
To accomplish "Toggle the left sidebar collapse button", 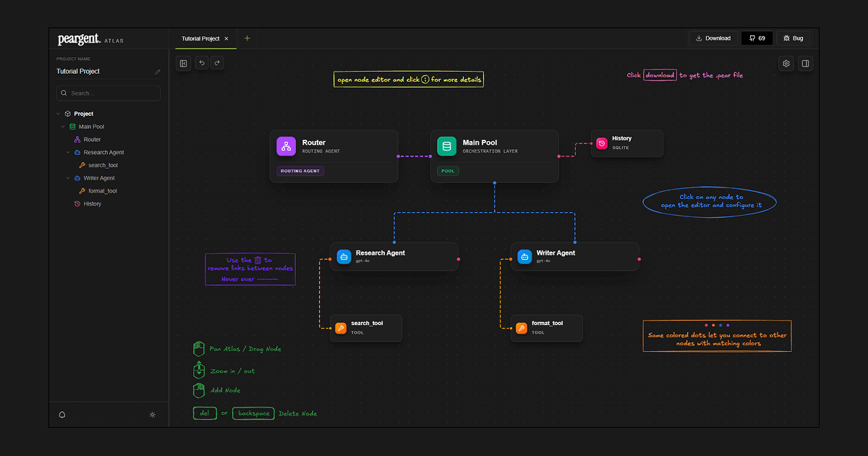I will tap(184, 64).
